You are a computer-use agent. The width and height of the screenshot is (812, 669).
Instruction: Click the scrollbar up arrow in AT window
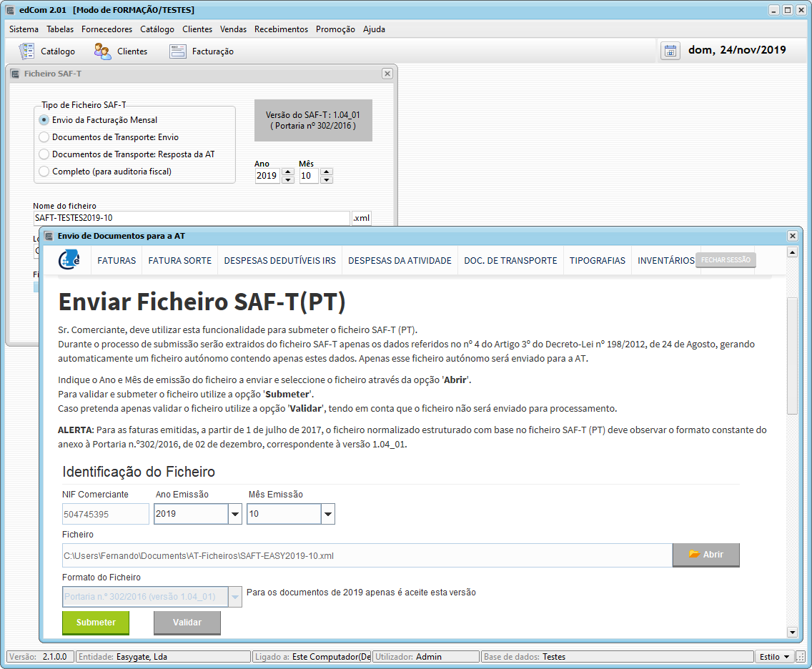click(x=792, y=252)
